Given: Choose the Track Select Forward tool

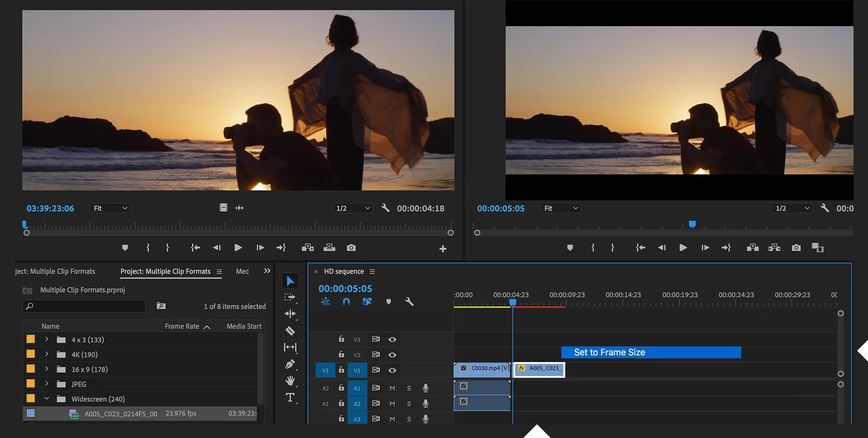Looking at the screenshot, I should click(290, 297).
